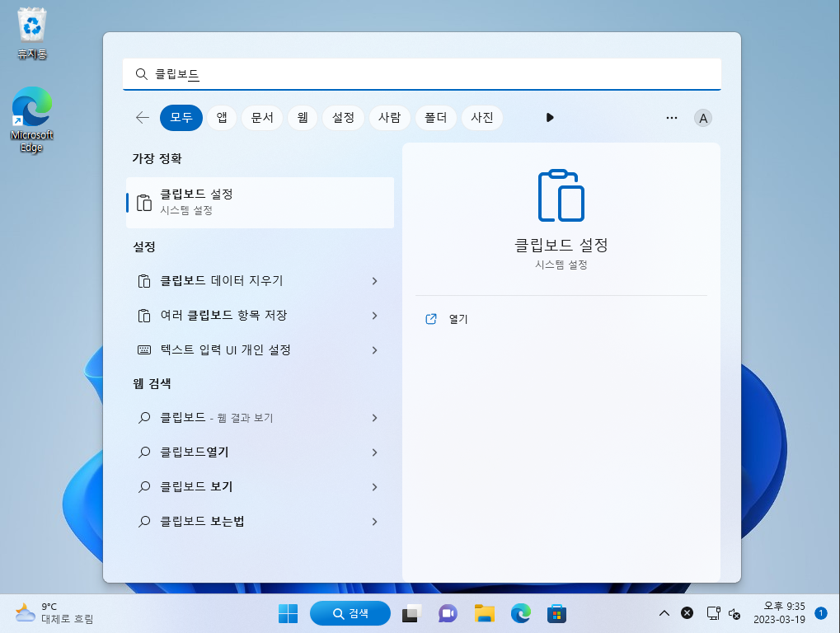The height and width of the screenshot is (633, 840).
Task: Select the 사람 filter tab
Action: tap(389, 118)
